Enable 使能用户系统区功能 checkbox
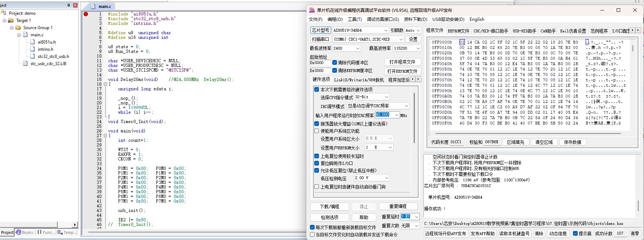 tap(316, 131)
